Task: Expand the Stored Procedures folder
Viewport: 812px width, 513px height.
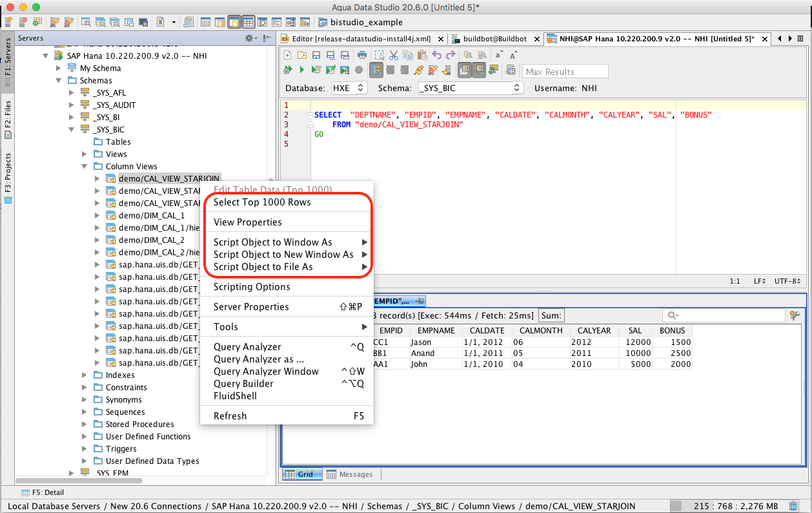Action: [85, 424]
